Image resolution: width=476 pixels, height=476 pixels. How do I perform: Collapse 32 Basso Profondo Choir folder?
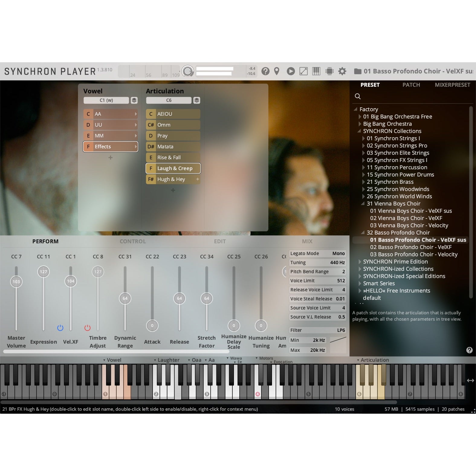(x=363, y=232)
